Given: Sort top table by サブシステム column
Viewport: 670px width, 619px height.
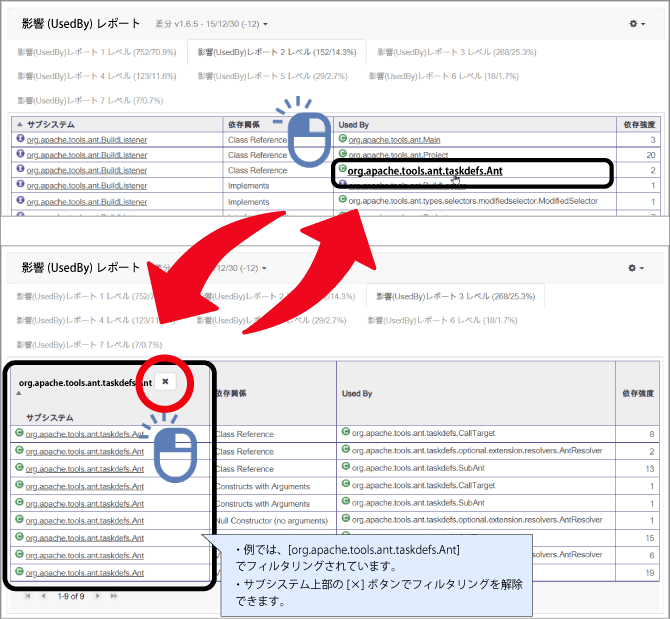Looking at the screenshot, I should click(x=50, y=124).
